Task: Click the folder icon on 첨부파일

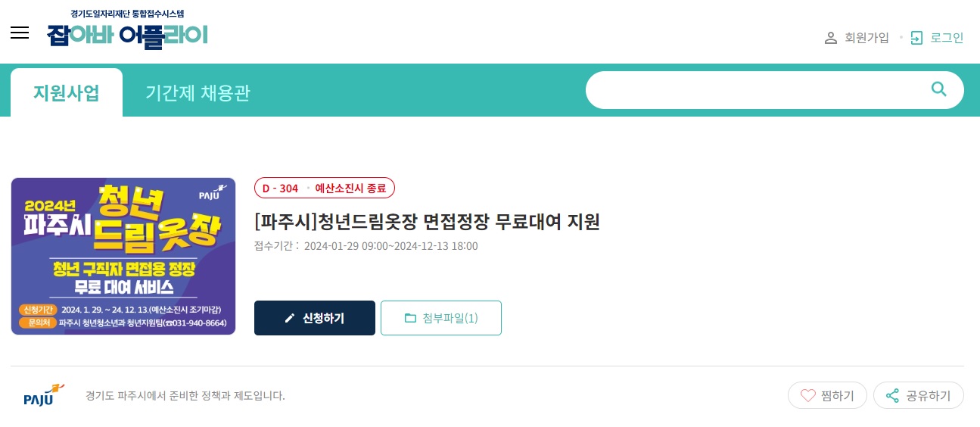Action: pos(410,318)
